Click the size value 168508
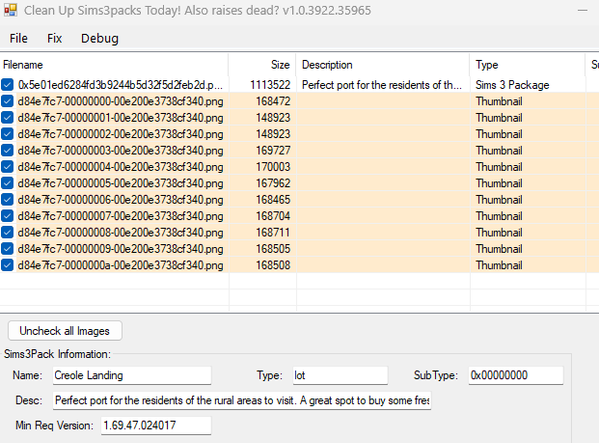 (x=273, y=265)
